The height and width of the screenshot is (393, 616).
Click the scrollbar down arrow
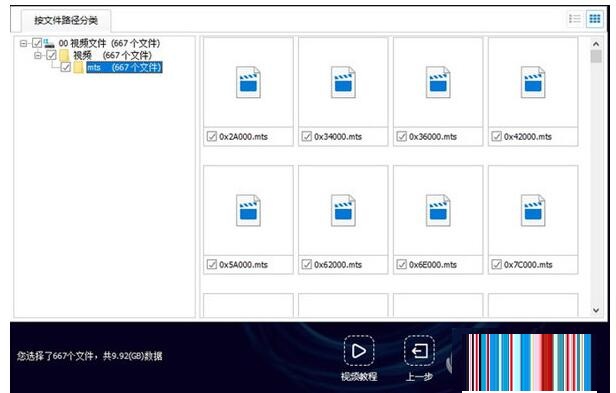(x=596, y=310)
